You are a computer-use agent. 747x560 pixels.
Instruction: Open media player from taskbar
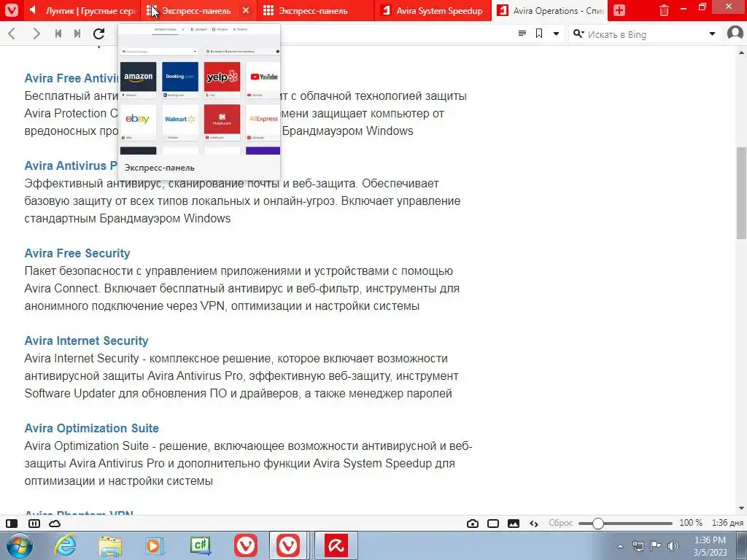155,545
